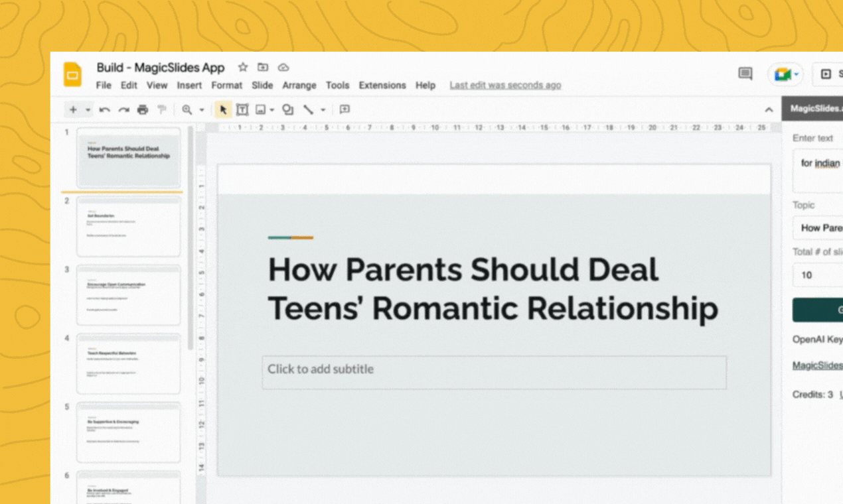Select the arrow cursor tool
843x504 pixels.
(224, 110)
